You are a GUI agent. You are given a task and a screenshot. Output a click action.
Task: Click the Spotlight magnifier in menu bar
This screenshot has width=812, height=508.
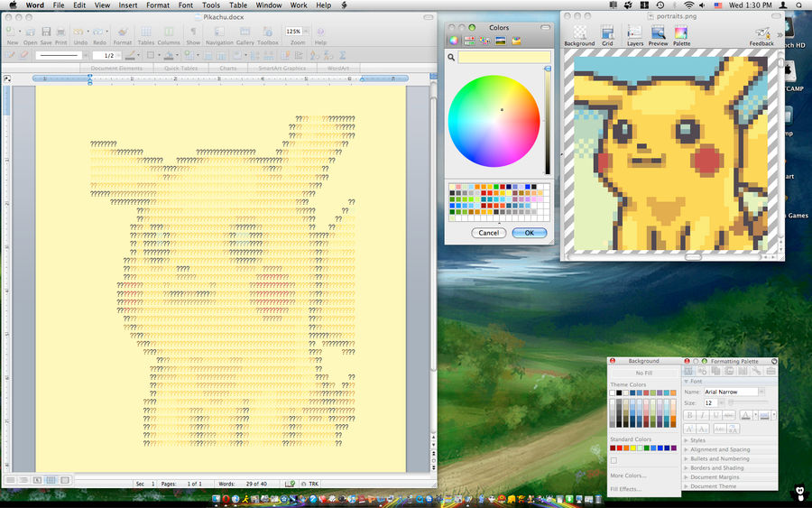[x=800, y=5]
